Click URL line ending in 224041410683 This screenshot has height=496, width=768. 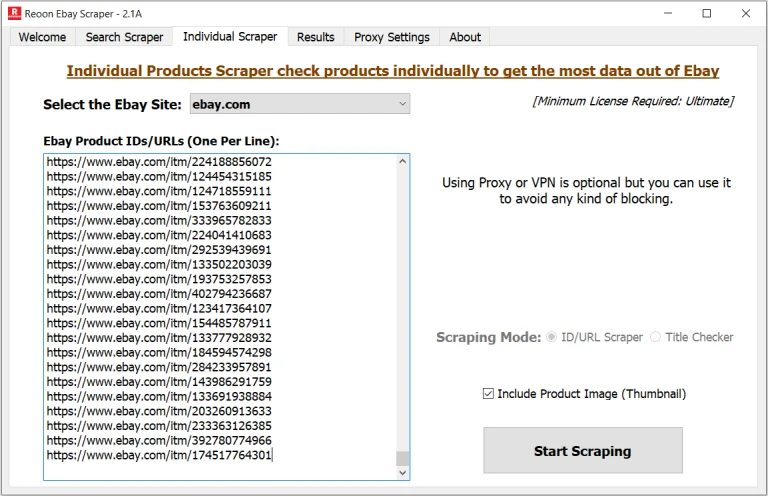point(159,235)
